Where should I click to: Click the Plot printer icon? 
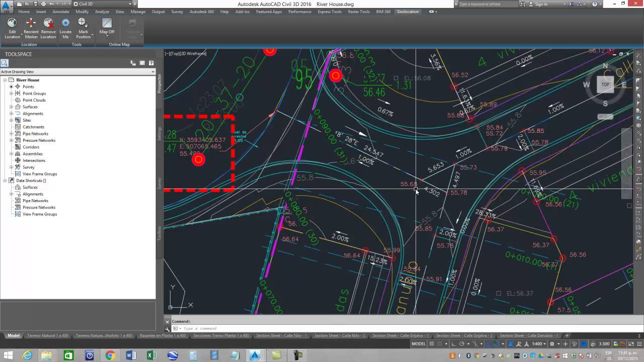43,4
